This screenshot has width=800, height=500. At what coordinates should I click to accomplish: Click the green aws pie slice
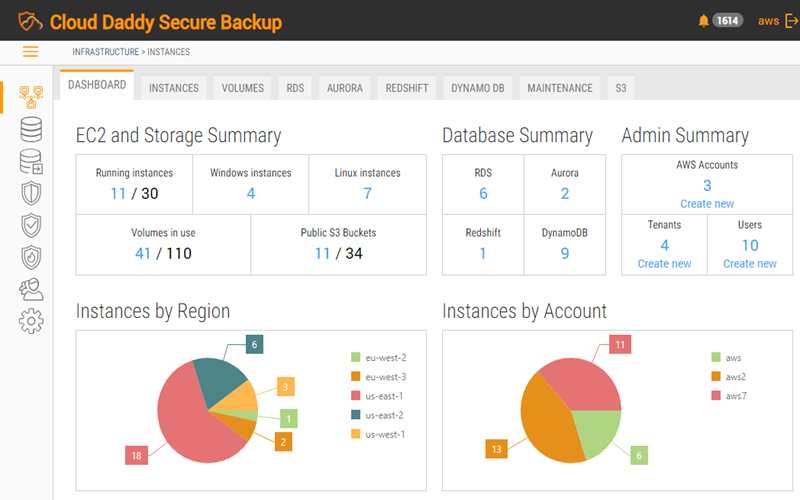click(597, 431)
